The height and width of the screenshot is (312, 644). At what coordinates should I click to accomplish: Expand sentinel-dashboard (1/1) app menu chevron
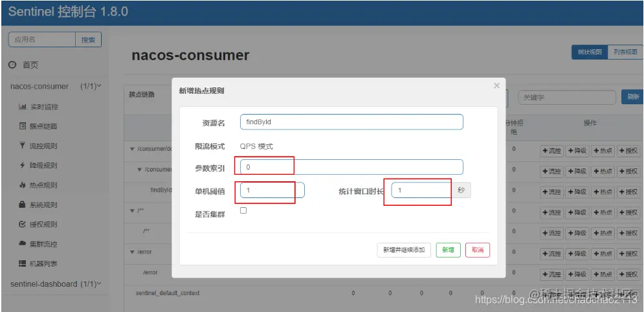point(98,284)
